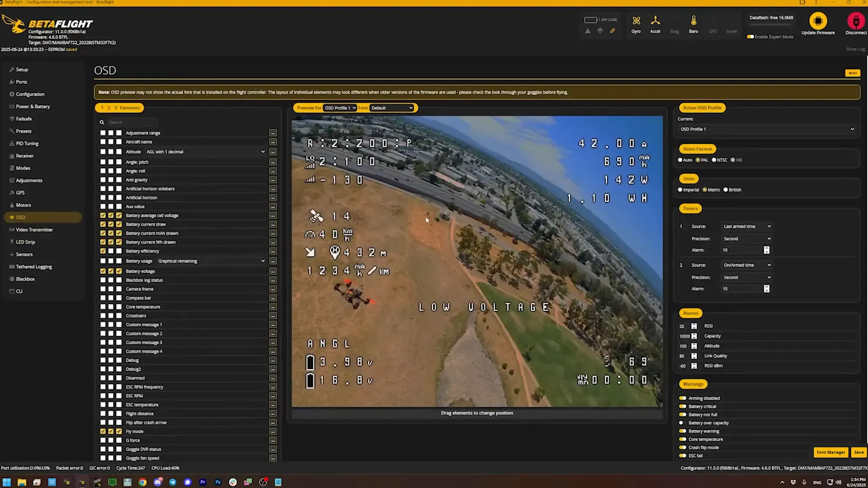The image size is (868, 488).
Task: Open Timer 2 Source On/Armed time dropdown
Action: [x=747, y=265]
